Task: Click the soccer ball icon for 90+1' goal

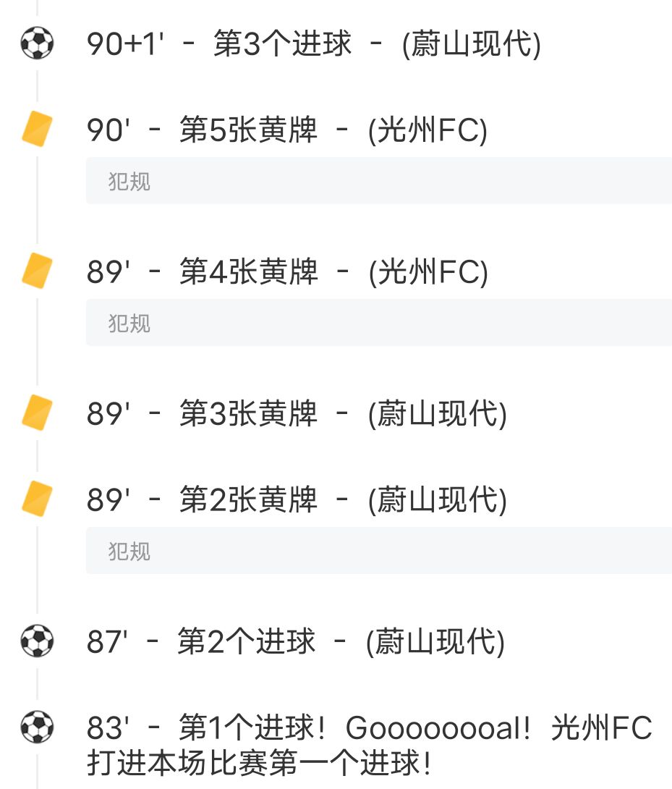Action: click(36, 44)
